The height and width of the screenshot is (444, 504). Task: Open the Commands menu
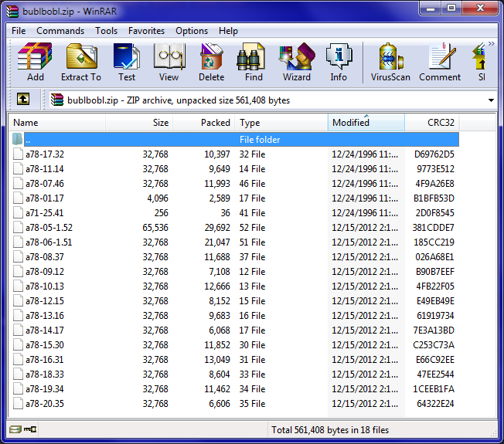(x=60, y=31)
